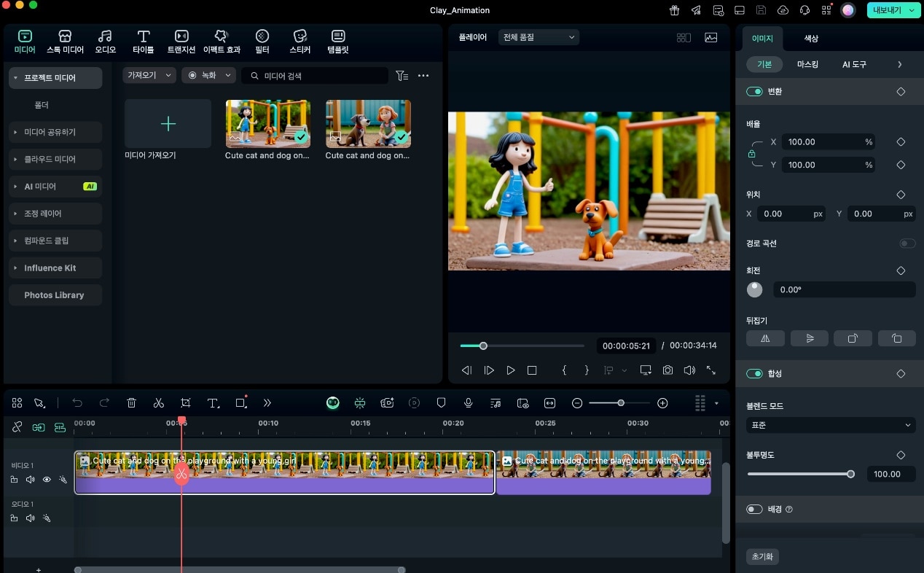Play the preview with the play button
This screenshot has height=573, width=924.
coord(511,370)
